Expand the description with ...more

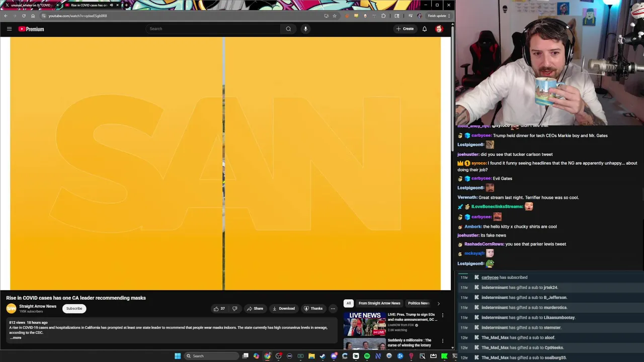[16, 337]
